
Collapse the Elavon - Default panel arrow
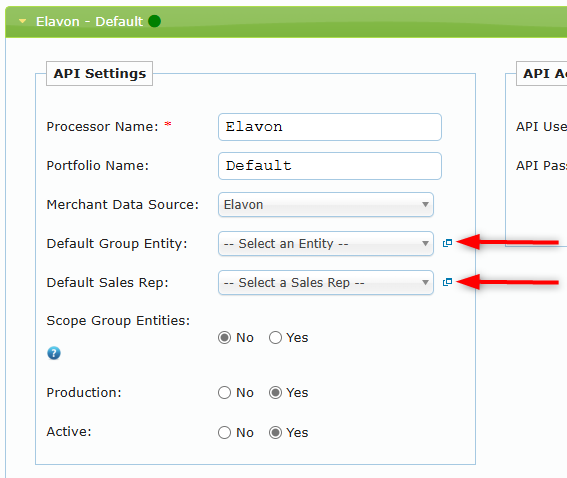(x=22, y=21)
